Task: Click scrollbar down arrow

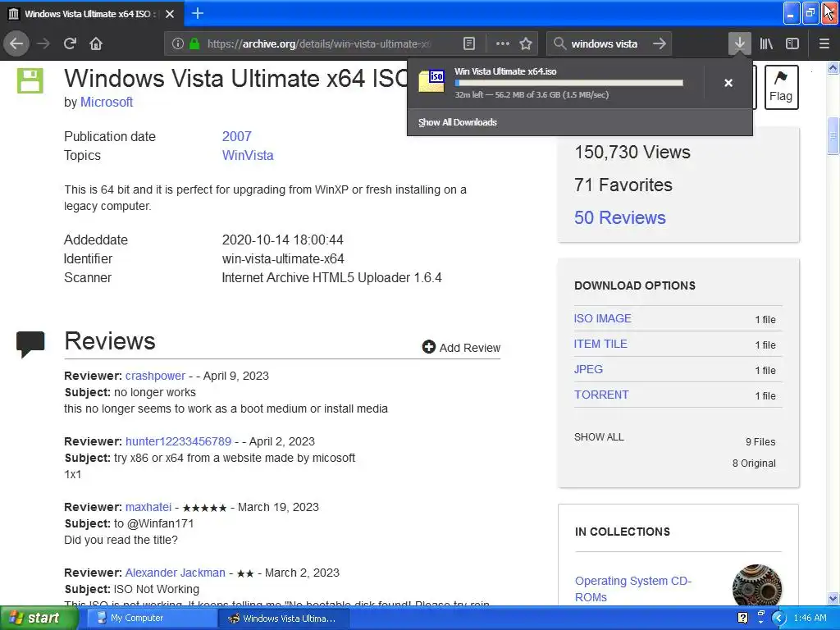Action: click(833, 598)
